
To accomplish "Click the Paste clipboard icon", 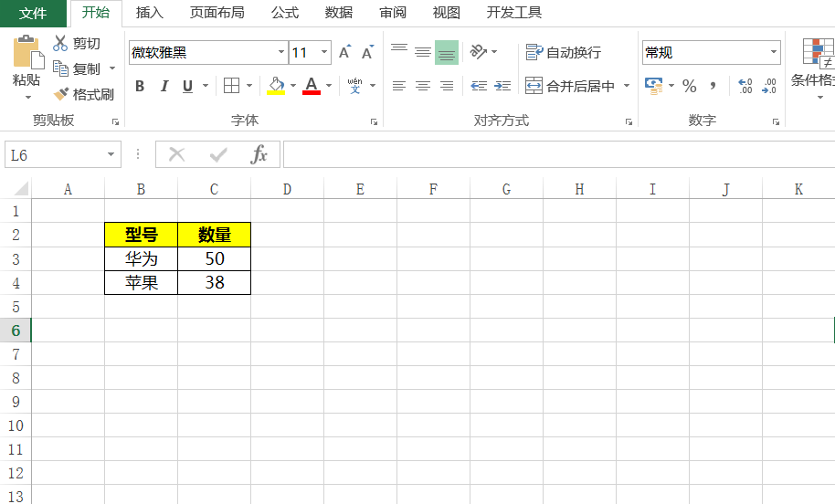I will point(27,52).
